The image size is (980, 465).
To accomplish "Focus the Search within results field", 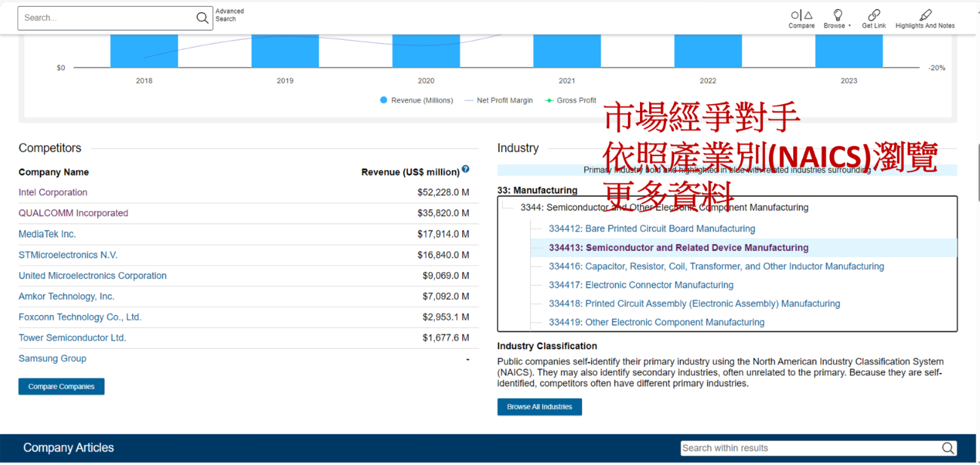I will (809, 448).
